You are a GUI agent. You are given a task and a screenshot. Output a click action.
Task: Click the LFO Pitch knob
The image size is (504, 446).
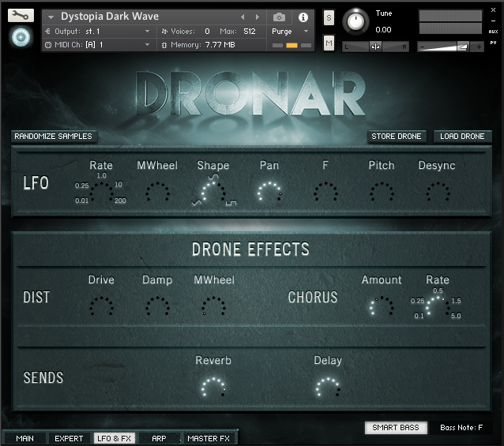click(382, 193)
